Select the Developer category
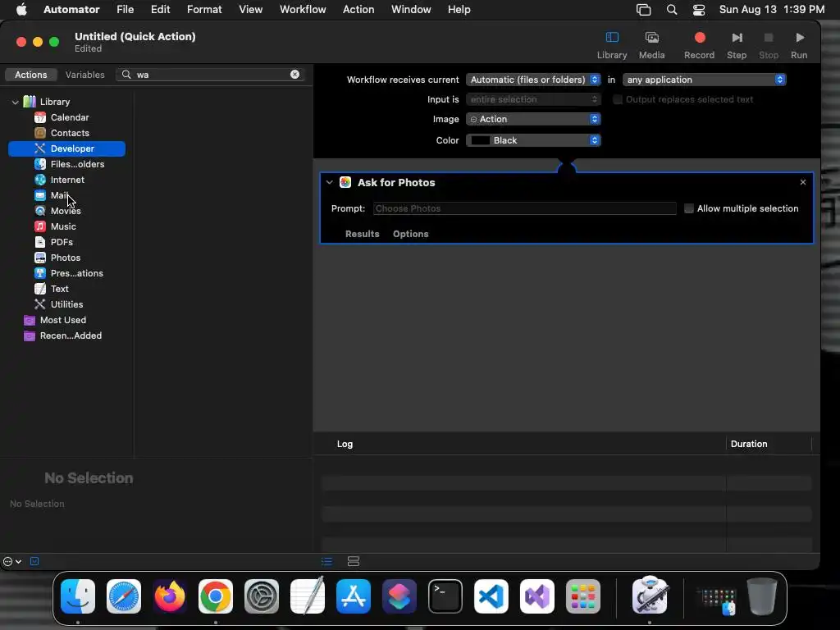 point(66,148)
